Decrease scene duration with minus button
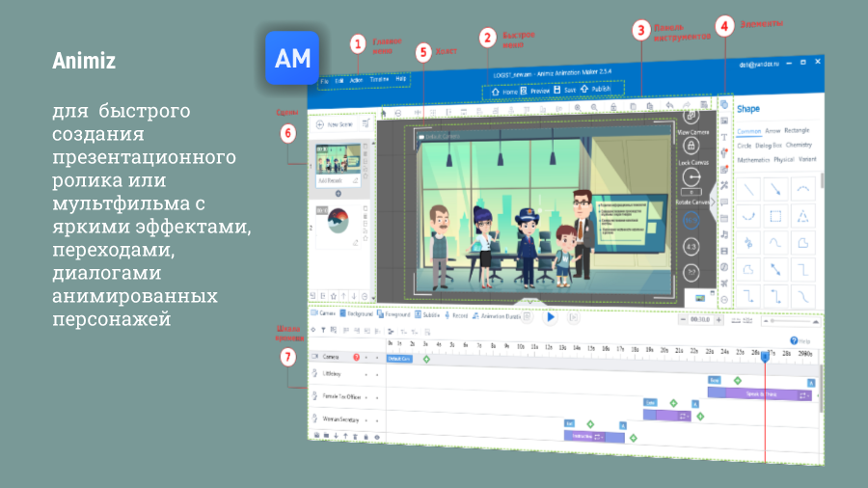The width and height of the screenshot is (868, 488). tap(683, 319)
